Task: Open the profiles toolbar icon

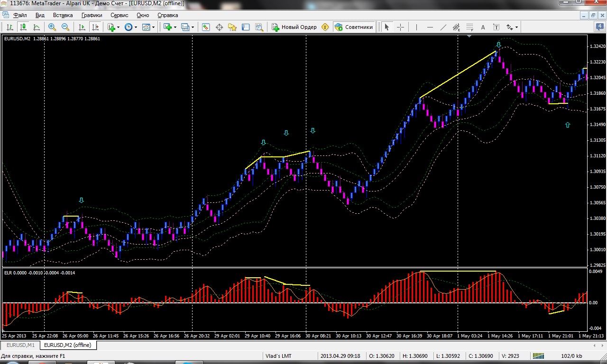Action: (x=185, y=27)
